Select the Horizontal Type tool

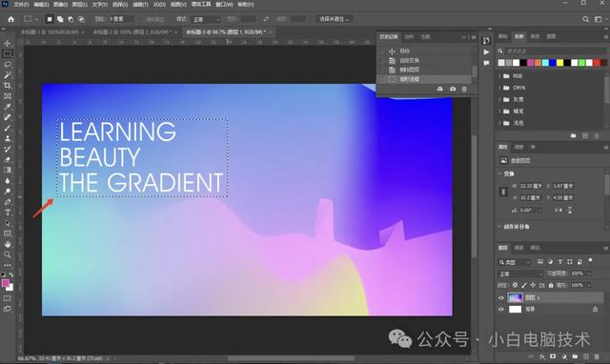(x=8, y=212)
